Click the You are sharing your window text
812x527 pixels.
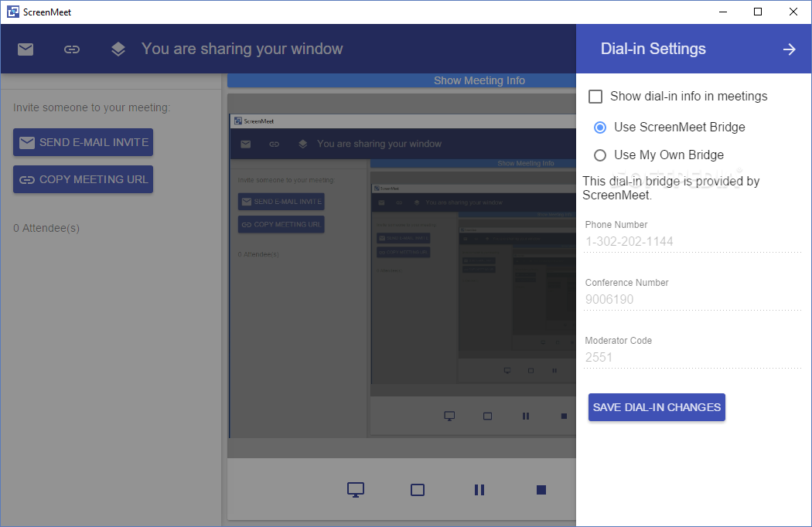(x=242, y=49)
